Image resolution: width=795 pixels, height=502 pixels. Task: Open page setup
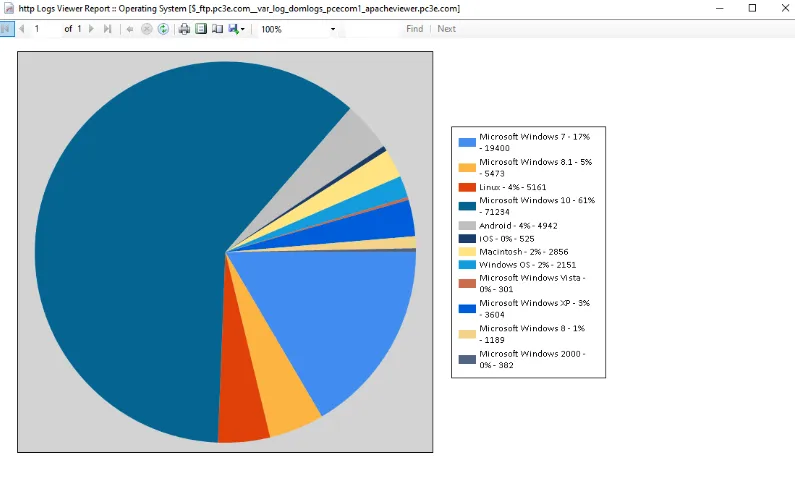pyautogui.click(x=218, y=29)
